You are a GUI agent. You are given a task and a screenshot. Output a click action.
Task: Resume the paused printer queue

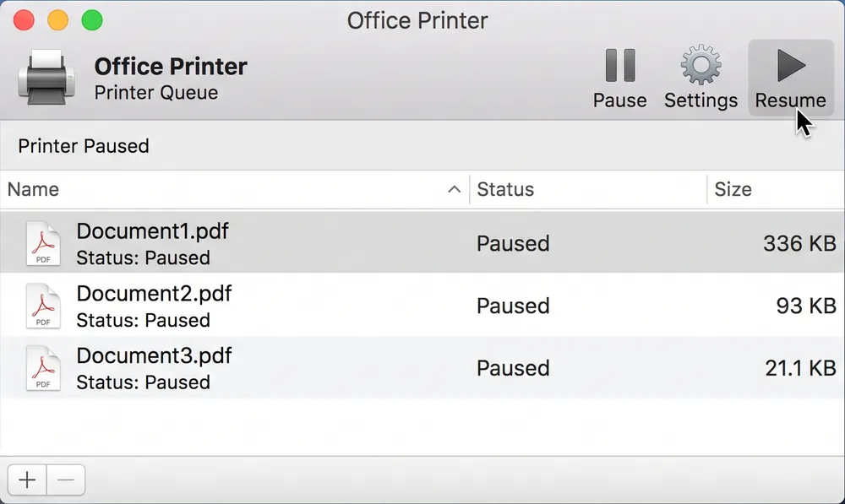pos(791,78)
